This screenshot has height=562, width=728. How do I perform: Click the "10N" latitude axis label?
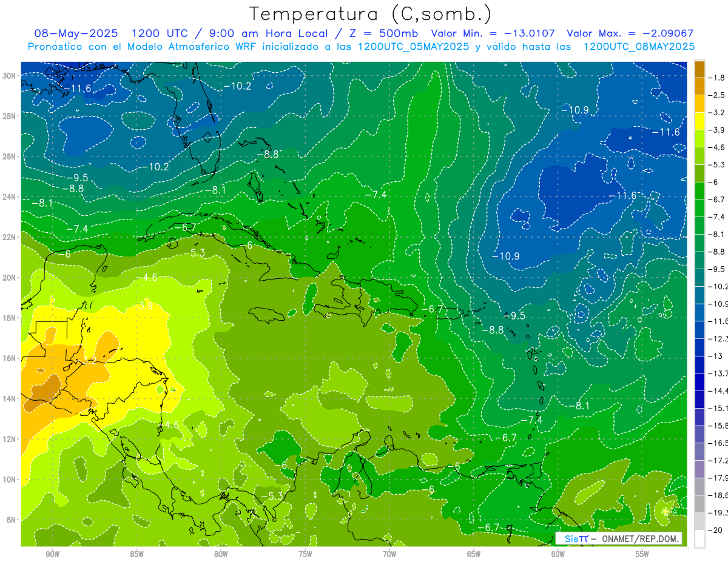coord(10,480)
